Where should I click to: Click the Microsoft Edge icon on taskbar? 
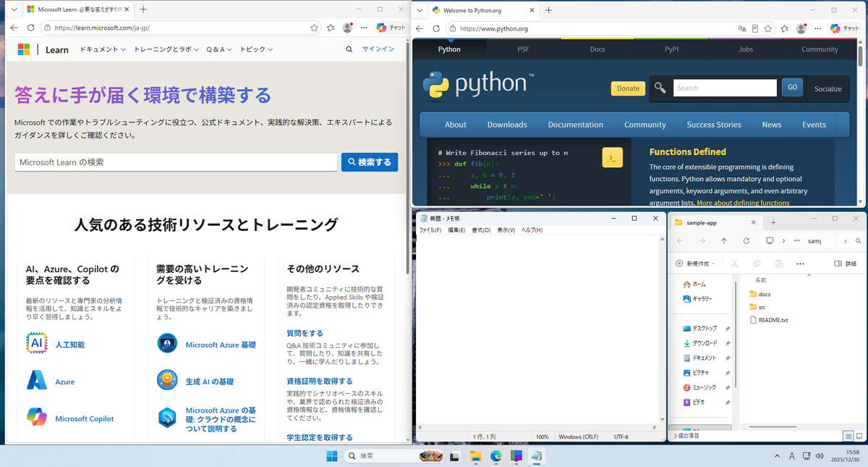point(496,456)
